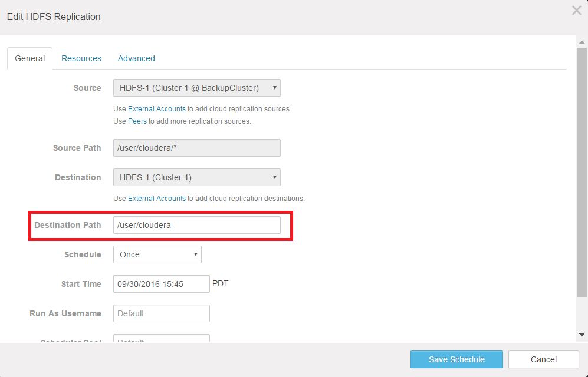The image size is (588, 377).
Task: Follow the Peers link
Action: [x=137, y=121]
